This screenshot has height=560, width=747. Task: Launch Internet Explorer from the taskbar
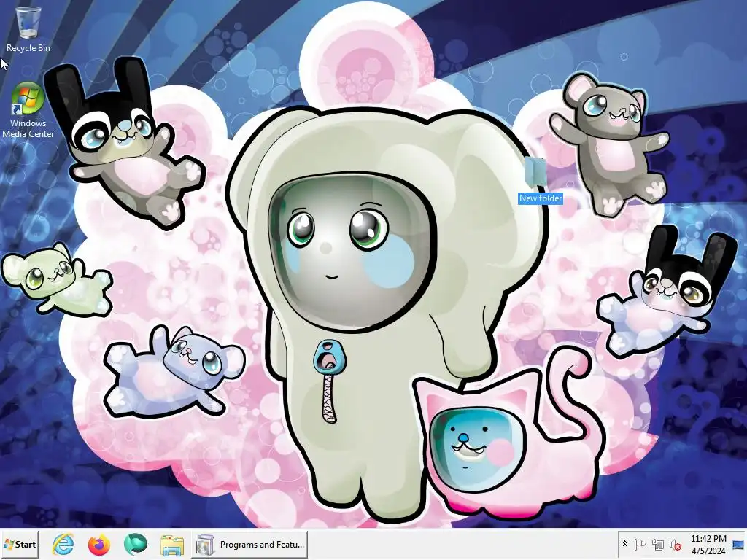click(x=63, y=544)
